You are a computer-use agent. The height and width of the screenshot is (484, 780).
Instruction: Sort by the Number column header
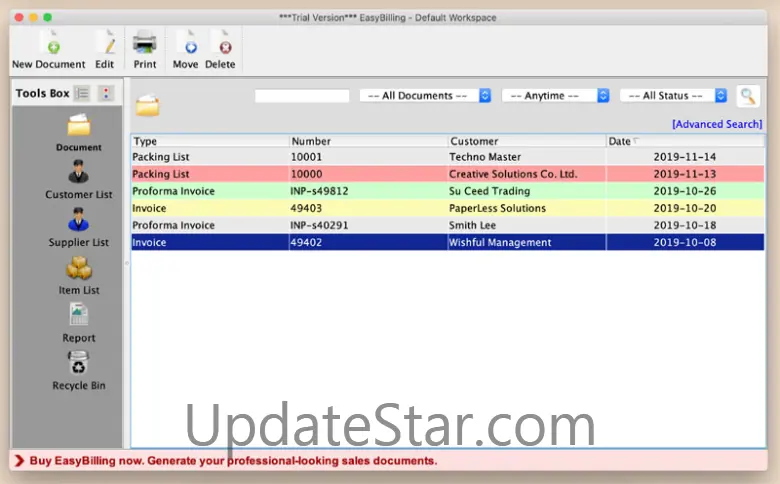point(368,141)
